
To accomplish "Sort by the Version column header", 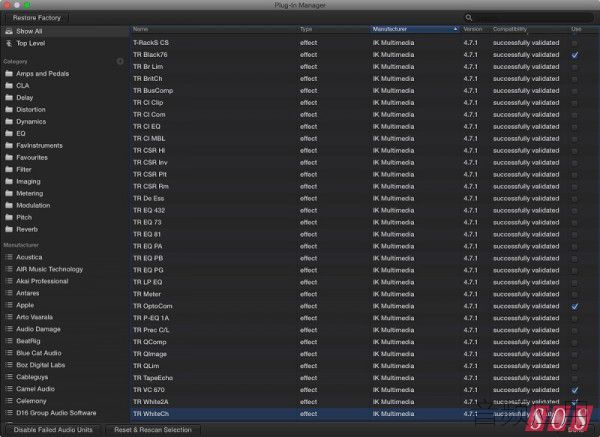I will (x=473, y=29).
